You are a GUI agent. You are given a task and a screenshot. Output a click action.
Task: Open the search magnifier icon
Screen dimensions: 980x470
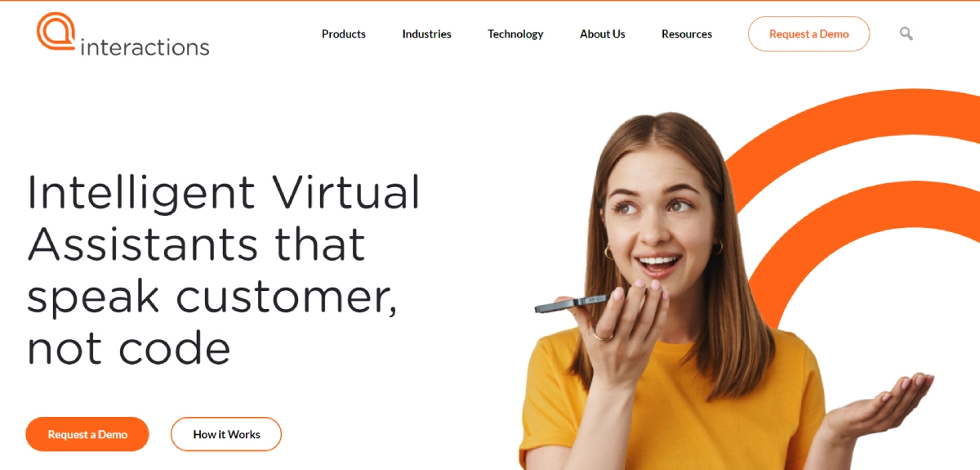click(906, 34)
